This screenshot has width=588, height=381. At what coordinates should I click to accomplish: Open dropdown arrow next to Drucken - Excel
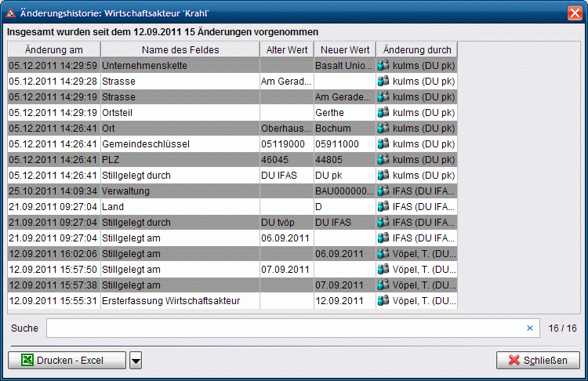(136, 361)
